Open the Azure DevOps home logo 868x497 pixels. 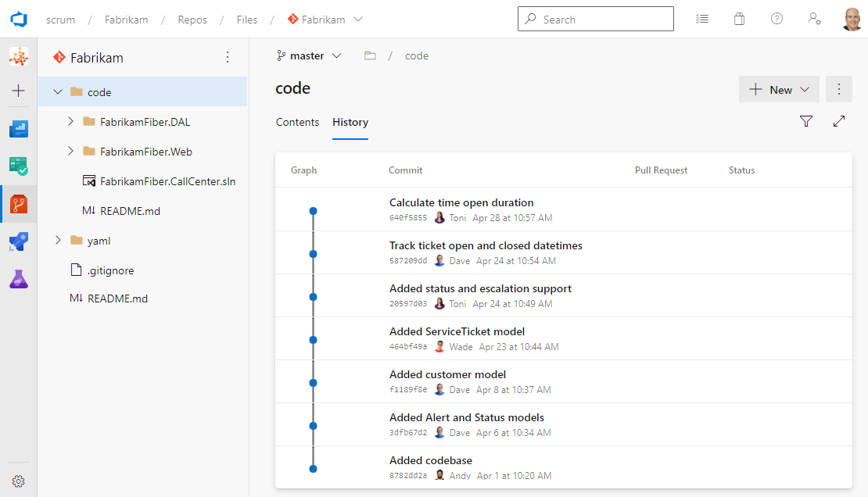[19, 20]
